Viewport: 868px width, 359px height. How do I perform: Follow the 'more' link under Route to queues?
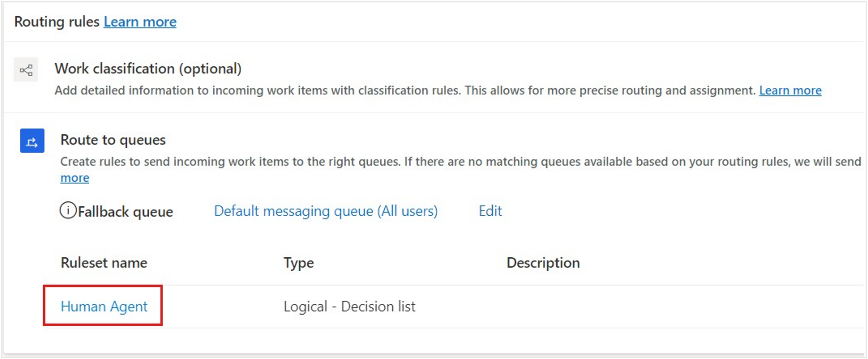pos(75,178)
